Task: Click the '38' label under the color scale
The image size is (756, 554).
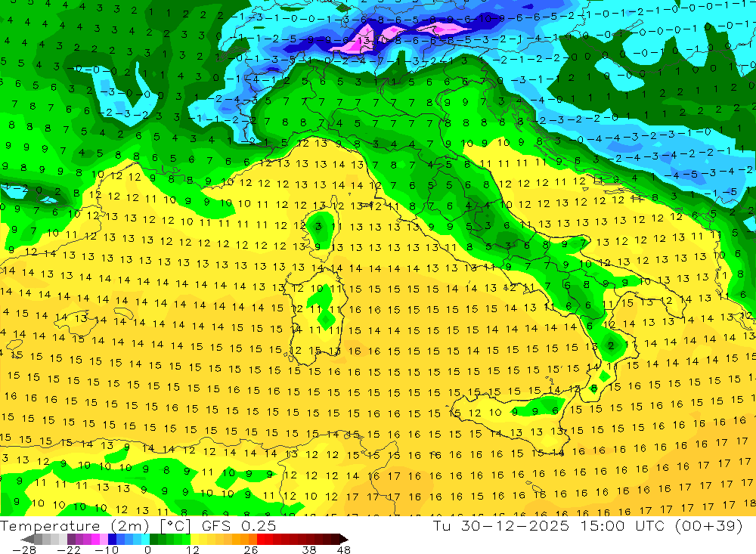Action: click(x=309, y=549)
